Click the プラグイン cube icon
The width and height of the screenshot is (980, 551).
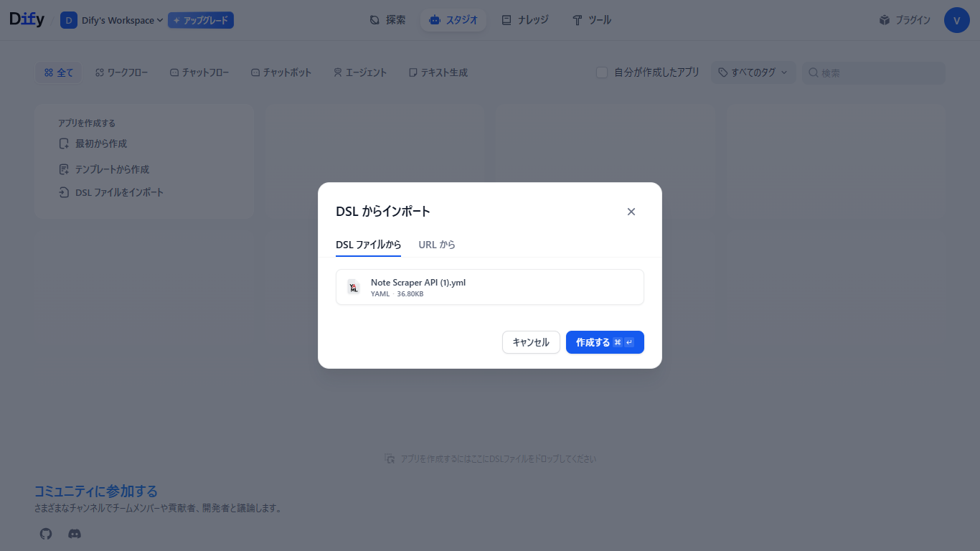click(x=885, y=20)
